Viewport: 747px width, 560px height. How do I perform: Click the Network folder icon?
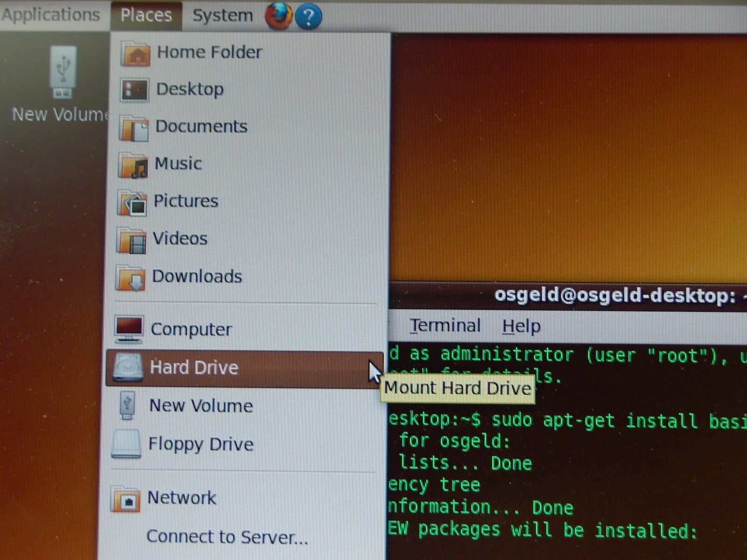tap(126, 499)
